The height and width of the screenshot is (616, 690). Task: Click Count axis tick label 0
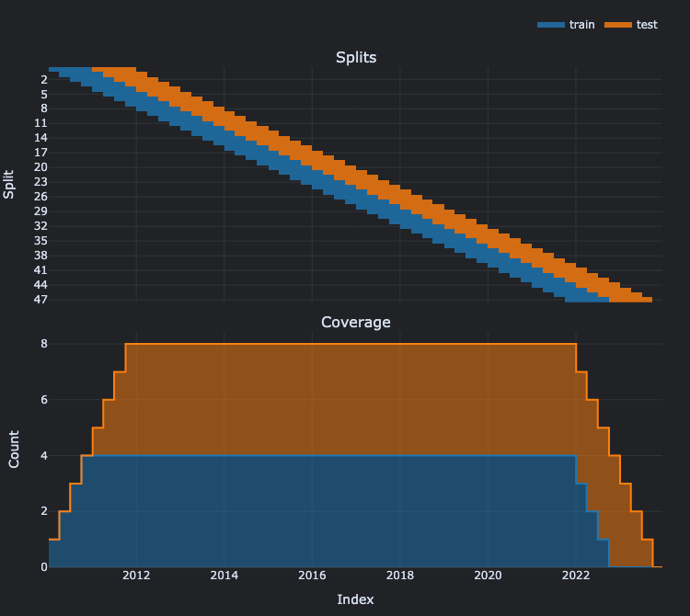[44, 567]
